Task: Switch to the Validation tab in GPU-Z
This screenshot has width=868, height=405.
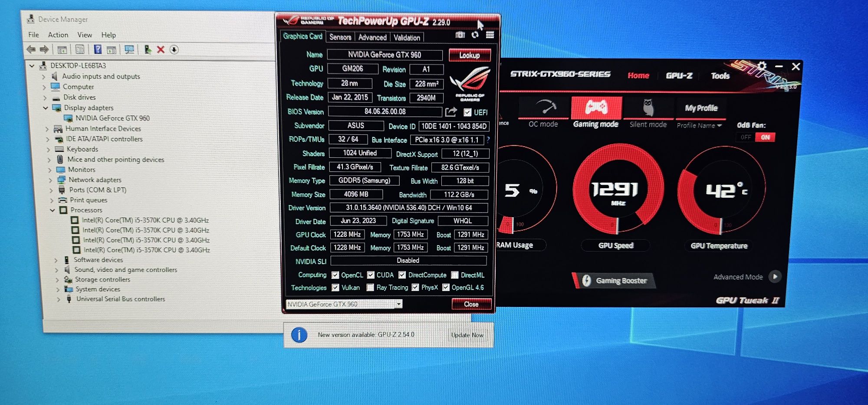Action: [407, 38]
